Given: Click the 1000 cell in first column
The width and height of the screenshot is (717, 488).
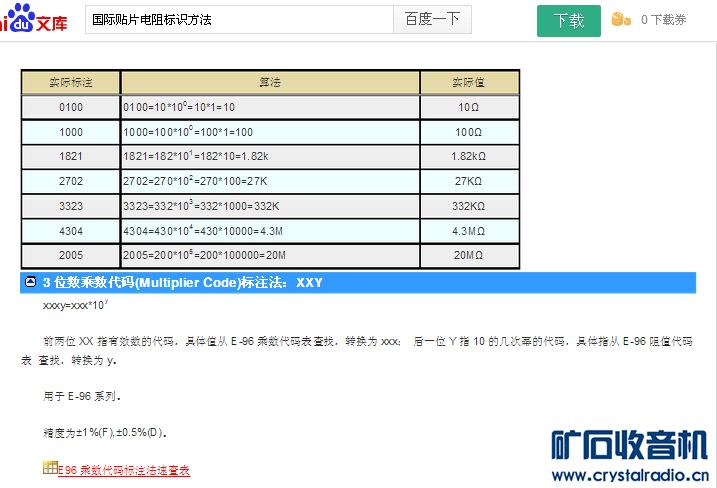Looking at the screenshot, I should pyautogui.click(x=71, y=132).
